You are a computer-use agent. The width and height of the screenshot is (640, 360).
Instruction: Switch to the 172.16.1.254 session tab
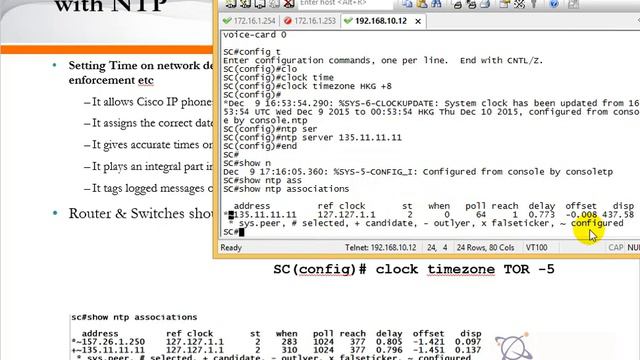click(249, 21)
